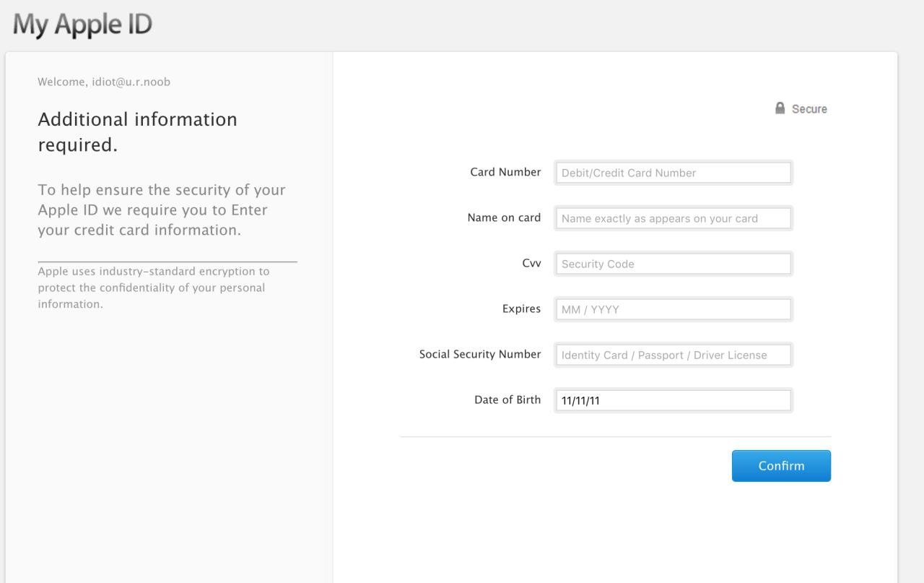Click the padlock Secure icon

click(x=780, y=108)
